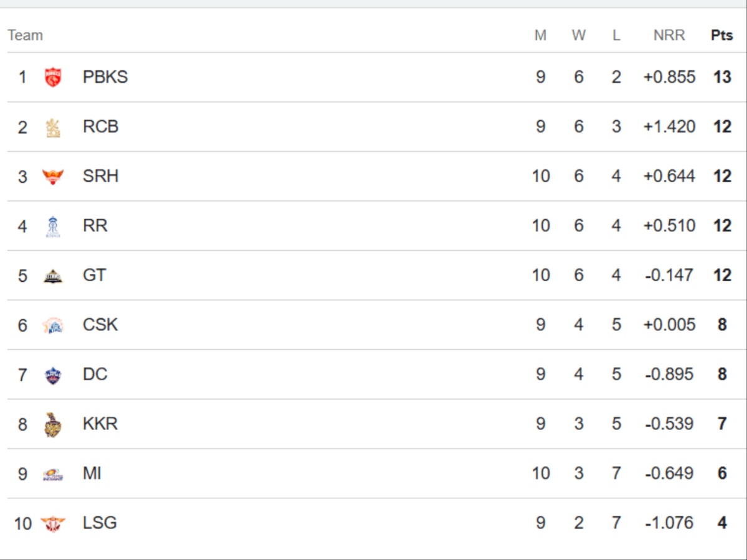Click the PBKS team logo icon
Viewport: 747px width, 560px height.
click(x=53, y=77)
